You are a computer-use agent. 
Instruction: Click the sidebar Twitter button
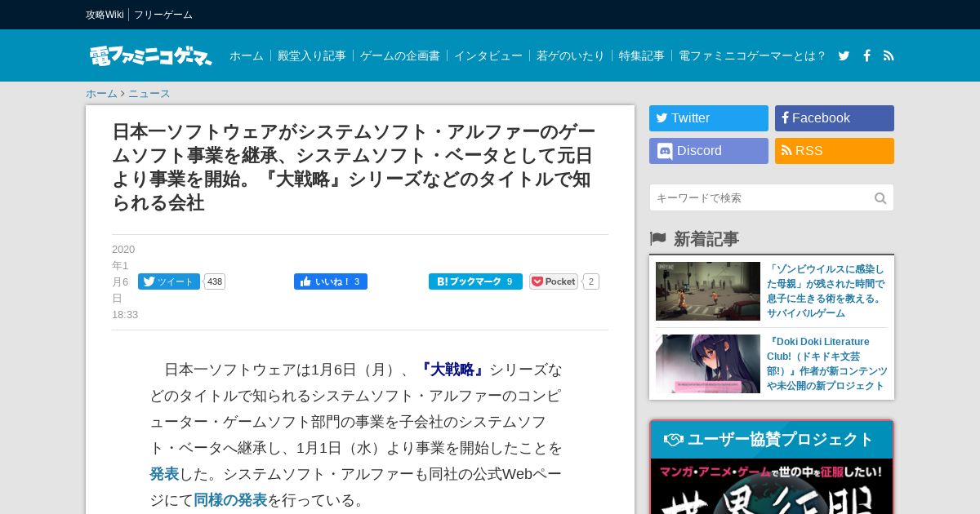coord(709,118)
